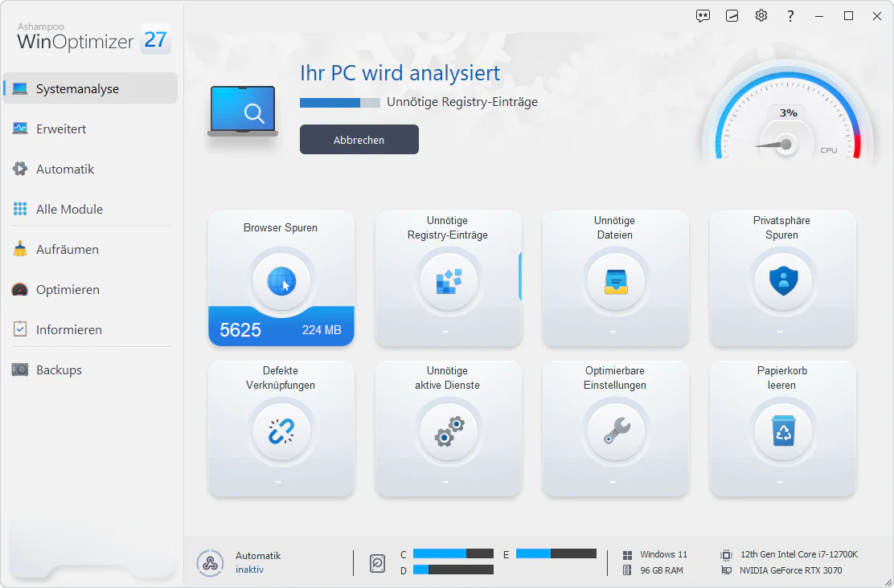Click the Defekte Verknüpfungen broken link icon
The height and width of the screenshot is (588, 894).
(281, 431)
